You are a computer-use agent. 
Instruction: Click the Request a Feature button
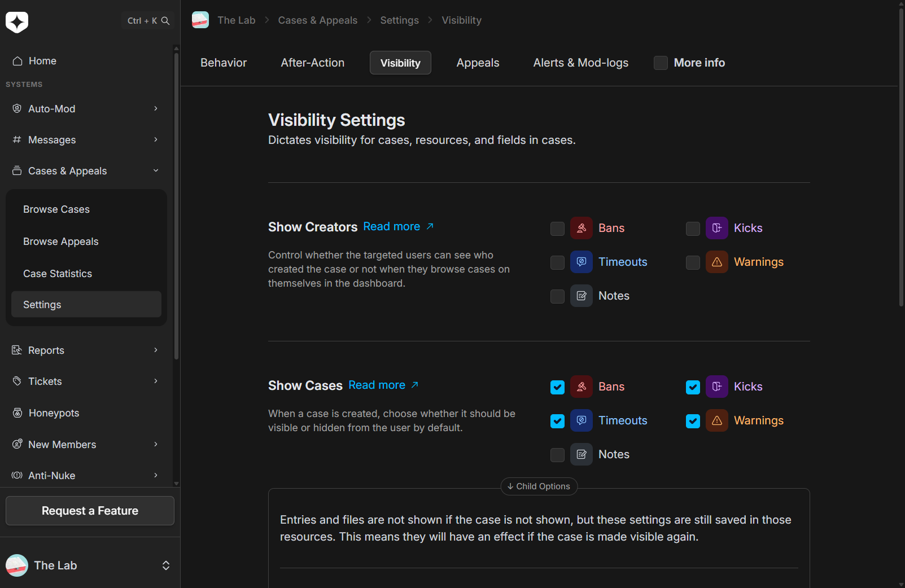click(x=90, y=511)
